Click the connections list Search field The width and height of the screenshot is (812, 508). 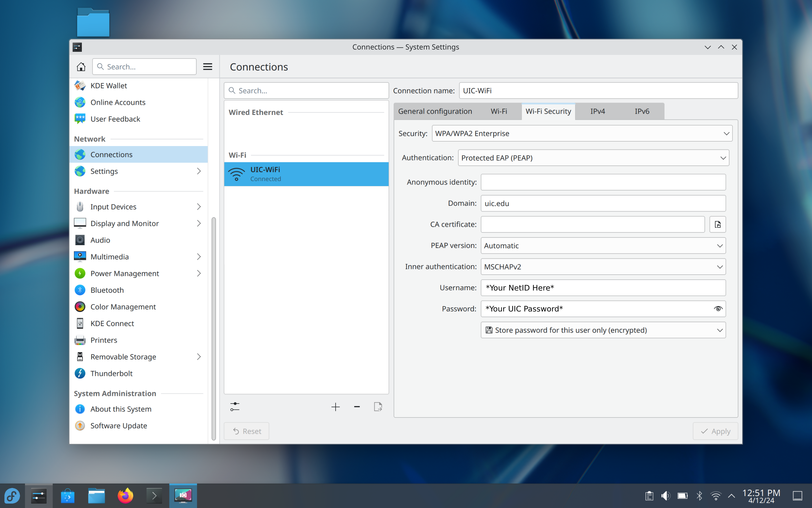click(306, 91)
